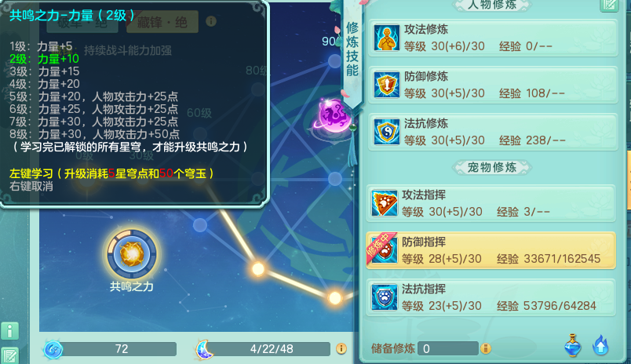Click the crescent moon 4/22/48 bar
This screenshot has height=364, width=631.
(x=264, y=349)
